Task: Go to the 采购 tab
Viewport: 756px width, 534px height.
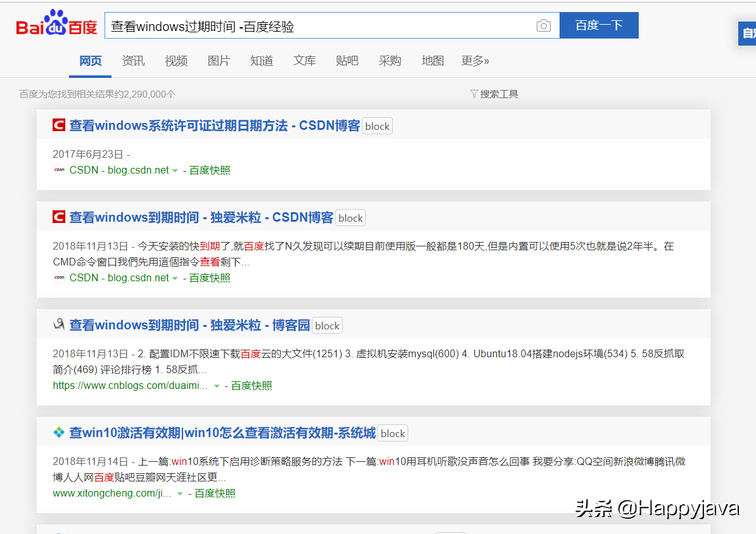Action: click(x=390, y=61)
